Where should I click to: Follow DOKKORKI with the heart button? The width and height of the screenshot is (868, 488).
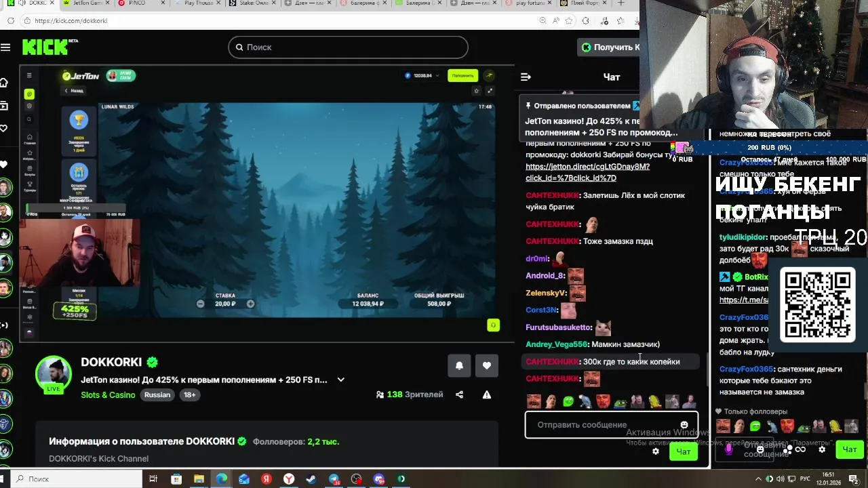pos(487,365)
